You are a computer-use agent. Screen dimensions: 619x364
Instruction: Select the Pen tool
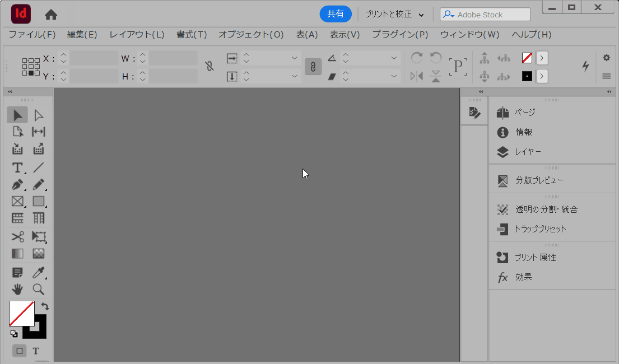pos(17,184)
